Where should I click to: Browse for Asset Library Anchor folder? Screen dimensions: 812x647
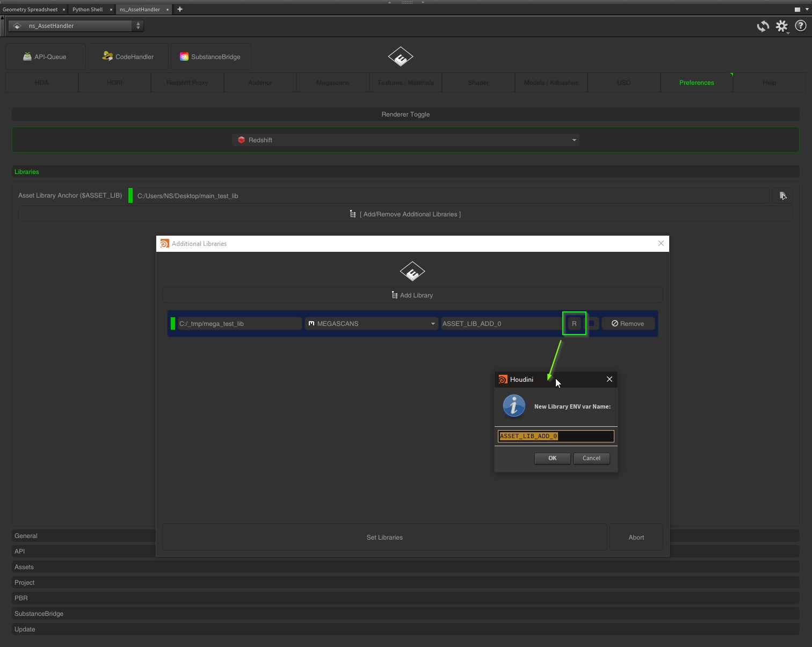(x=782, y=196)
